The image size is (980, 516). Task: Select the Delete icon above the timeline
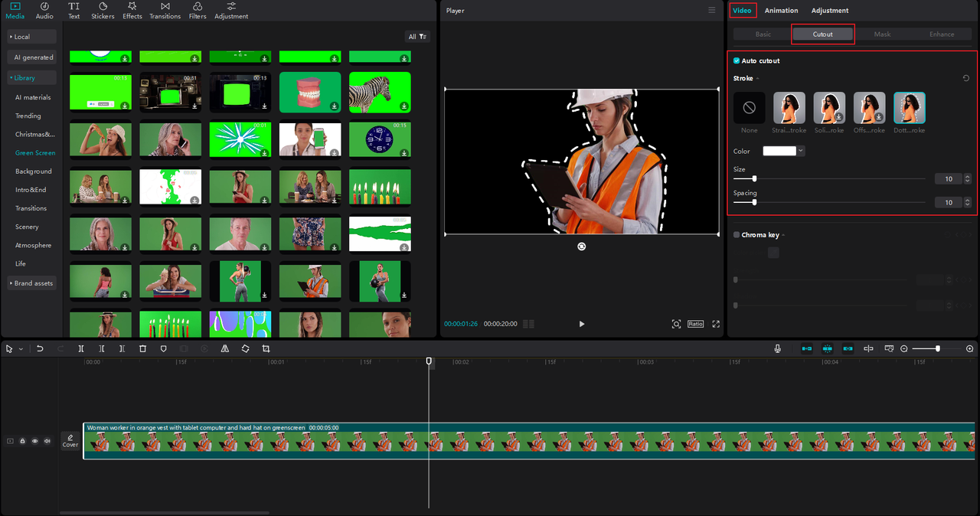coord(142,348)
